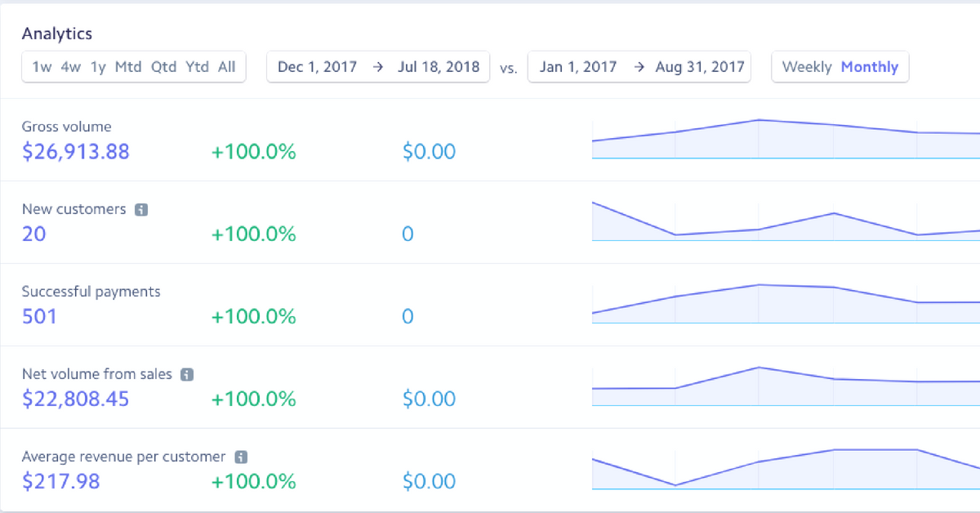Image resolution: width=980 pixels, height=513 pixels.
Task: Select the All time range
Action: tap(226, 67)
